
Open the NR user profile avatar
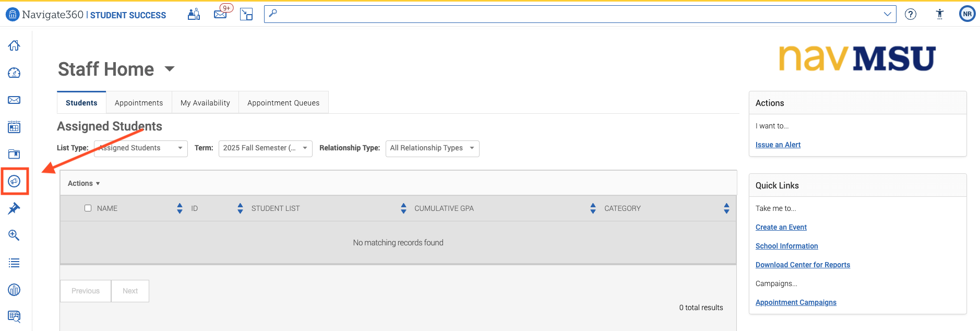pos(967,14)
